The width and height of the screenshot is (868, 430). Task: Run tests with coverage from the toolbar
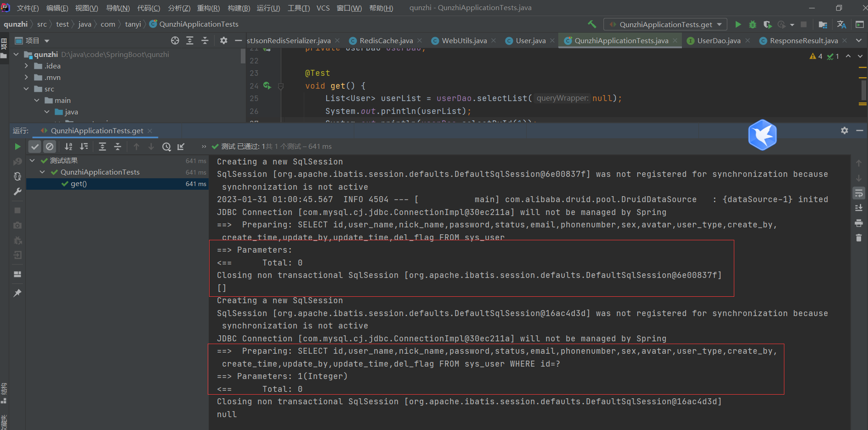767,24
